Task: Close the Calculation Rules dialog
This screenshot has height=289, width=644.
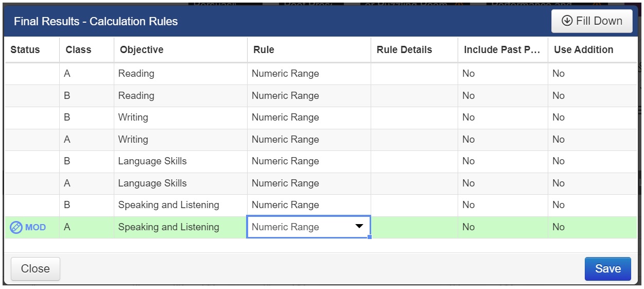Action: pos(35,269)
